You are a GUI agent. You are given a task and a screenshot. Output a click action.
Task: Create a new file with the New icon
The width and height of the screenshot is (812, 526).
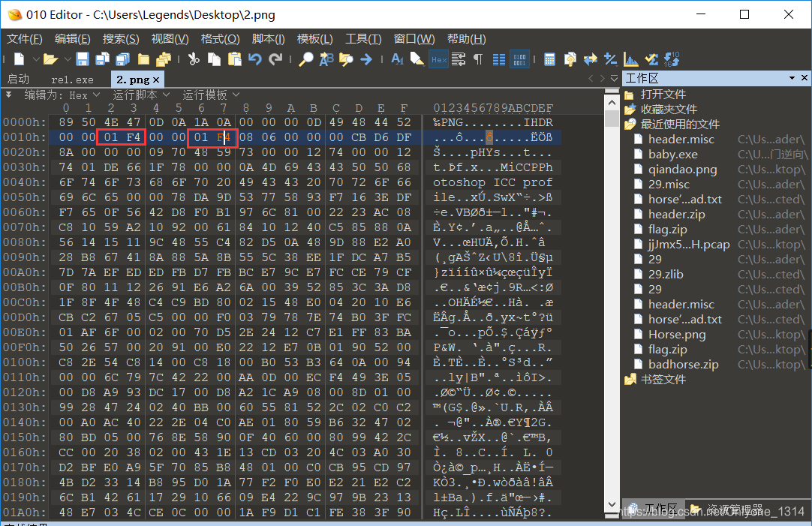20,59
